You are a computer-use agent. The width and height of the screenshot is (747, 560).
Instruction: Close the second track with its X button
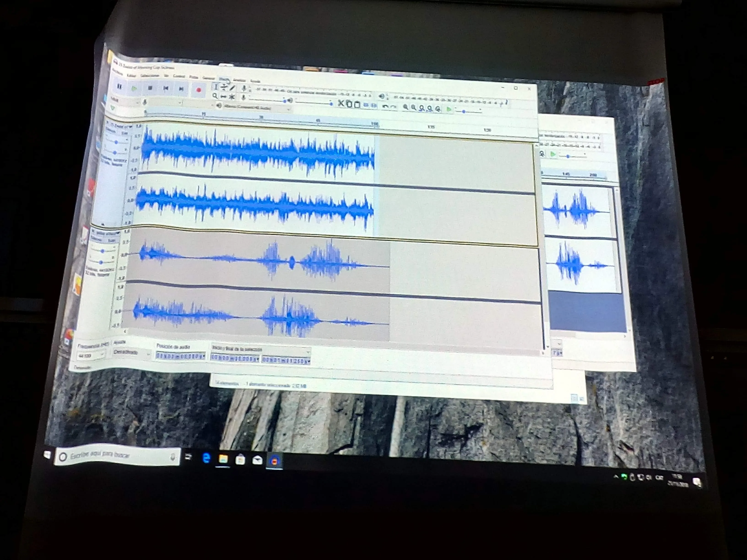coord(93,231)
